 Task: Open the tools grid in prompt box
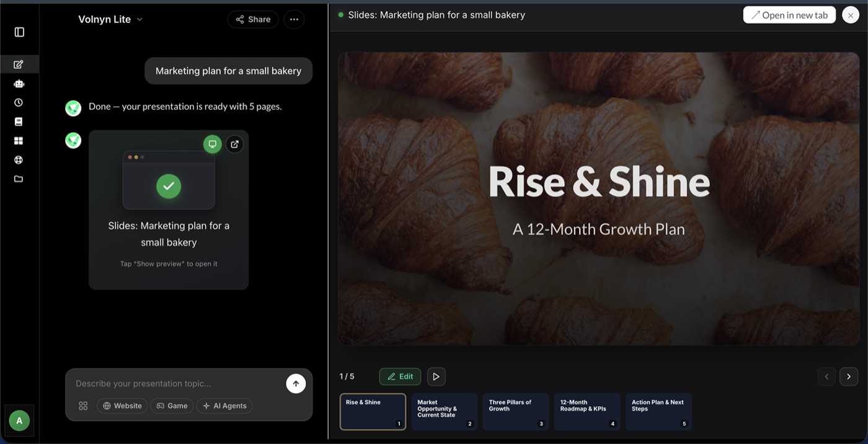coord(83,406)
